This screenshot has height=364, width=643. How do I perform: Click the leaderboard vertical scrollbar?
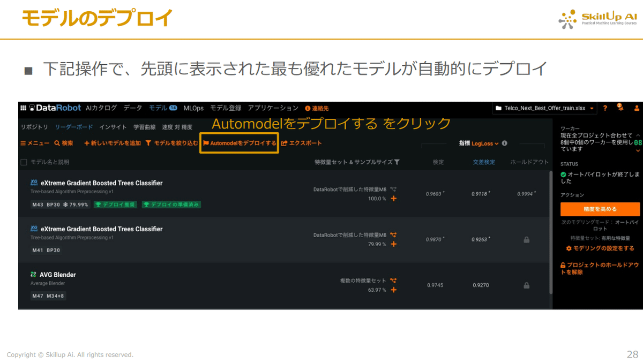[551, 232]
